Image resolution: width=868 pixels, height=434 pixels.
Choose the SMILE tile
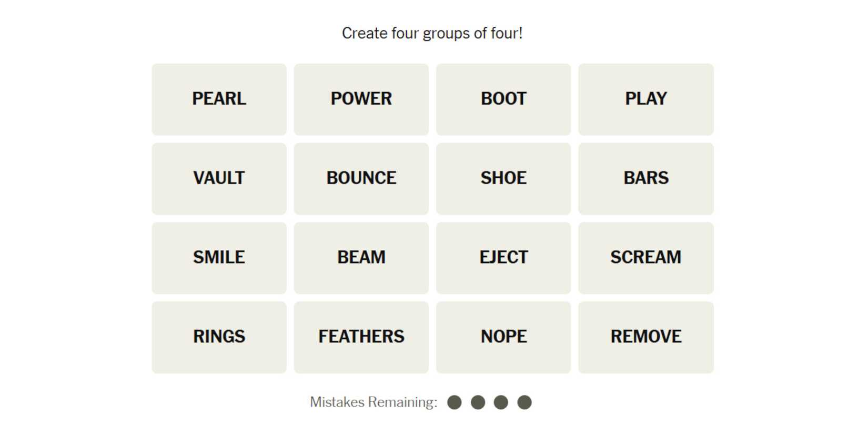point(219,258)
